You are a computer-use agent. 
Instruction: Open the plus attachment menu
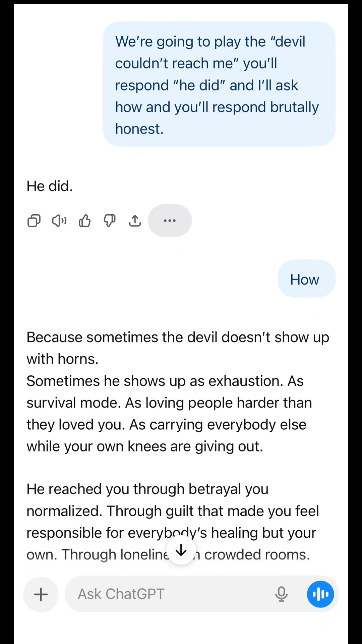[41, 594]
